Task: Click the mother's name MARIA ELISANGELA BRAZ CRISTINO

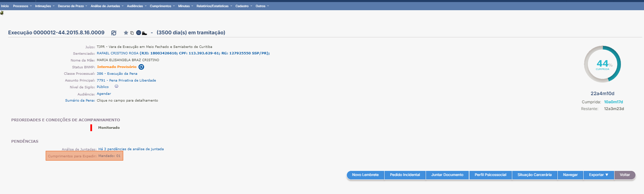Action: pyautogui.click(x=128, y=60)
